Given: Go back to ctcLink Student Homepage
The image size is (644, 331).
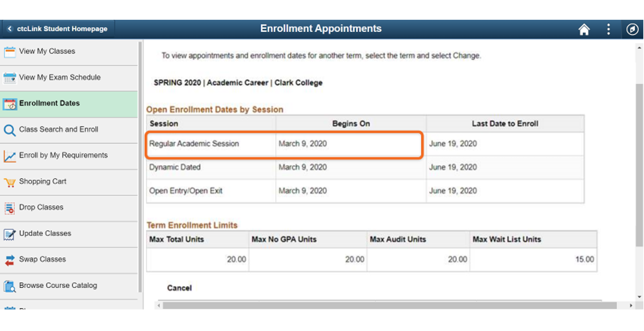Looking at the screenshot, I should 57,29.
